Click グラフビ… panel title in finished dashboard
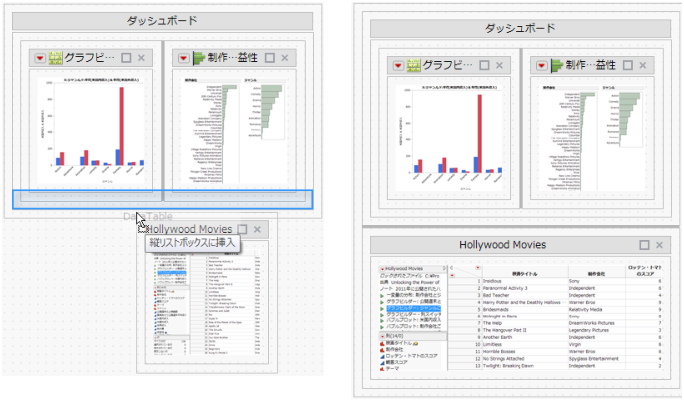Screen dimensions: 684x401 tap(448, 65)
